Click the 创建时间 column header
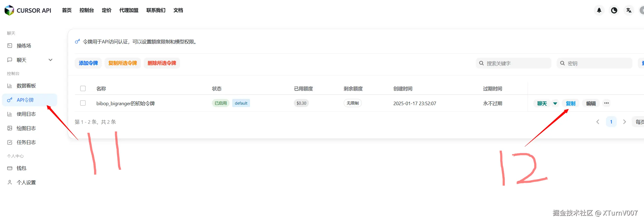The width and height of the screenshot is (644, 223). click(403, 89)
